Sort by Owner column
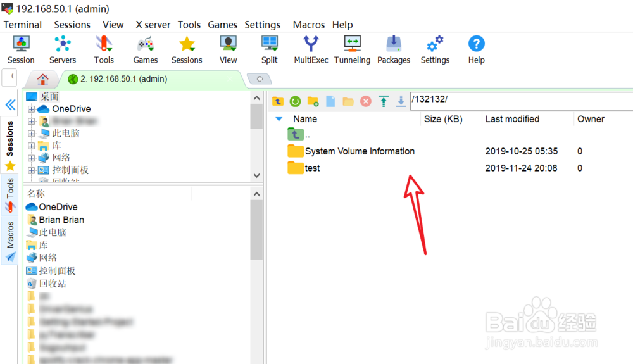633x364 pixels. 591,119
